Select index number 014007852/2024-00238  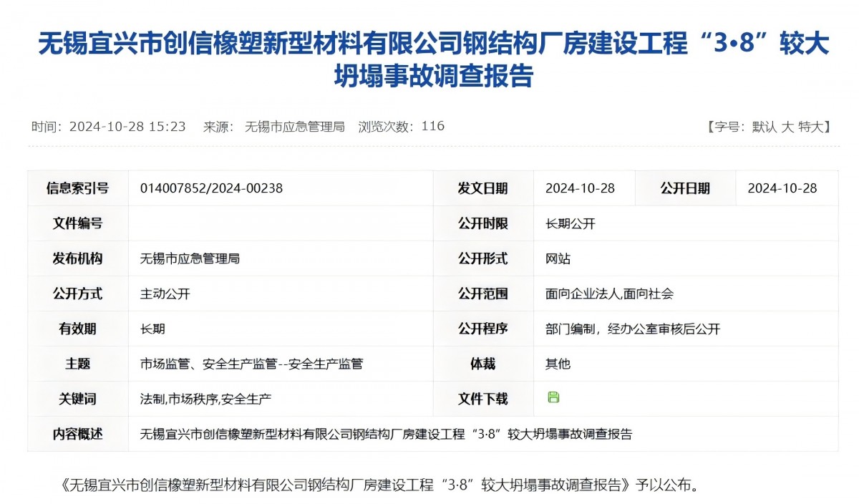(x=211, y=188)
